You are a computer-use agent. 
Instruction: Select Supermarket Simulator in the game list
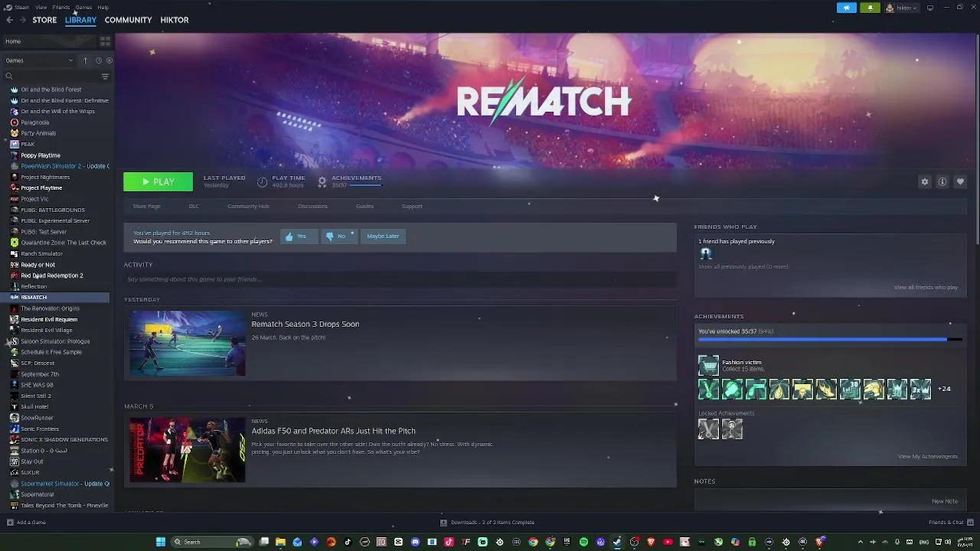59,484
